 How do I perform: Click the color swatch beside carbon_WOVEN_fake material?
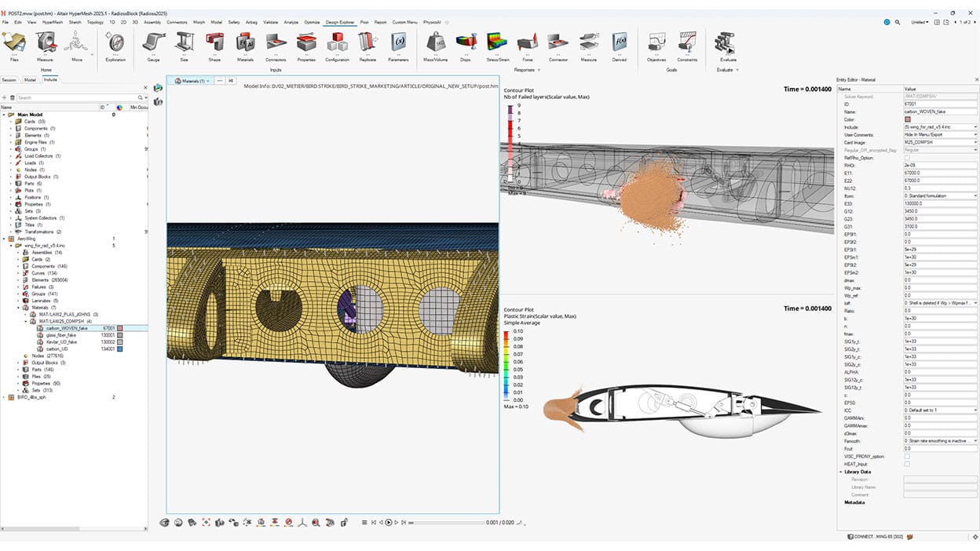pos(120,329)
